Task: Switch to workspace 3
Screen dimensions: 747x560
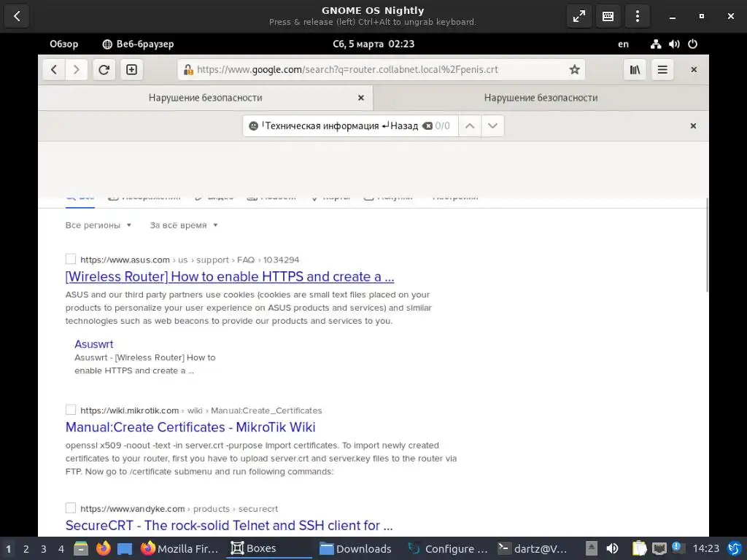Action: tap(44, 549)
